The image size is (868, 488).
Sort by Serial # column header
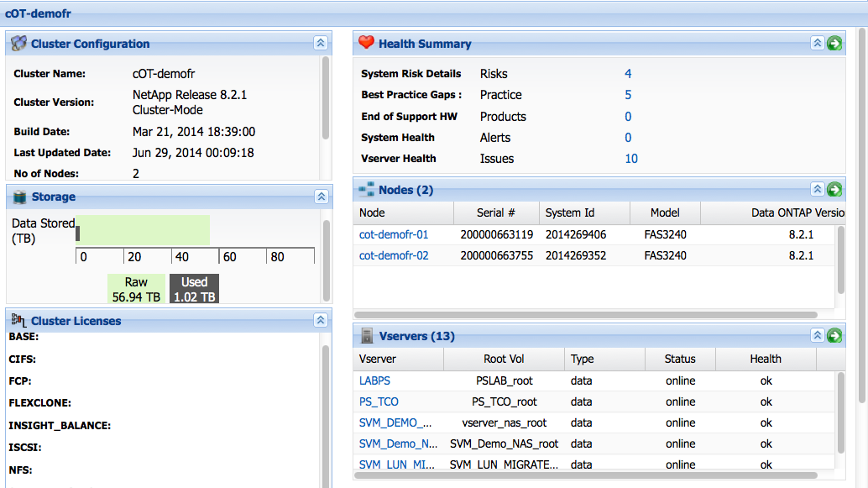click(x=494, y=213)
